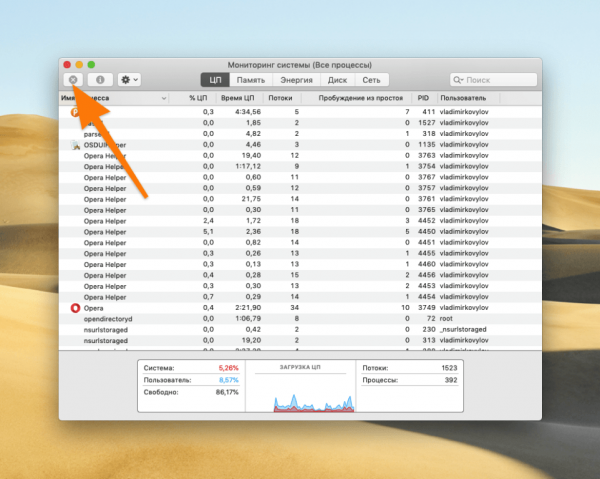Screen dimensions: 600x479
Task: Open the gear actions dropdown
Action: (129, 80)
